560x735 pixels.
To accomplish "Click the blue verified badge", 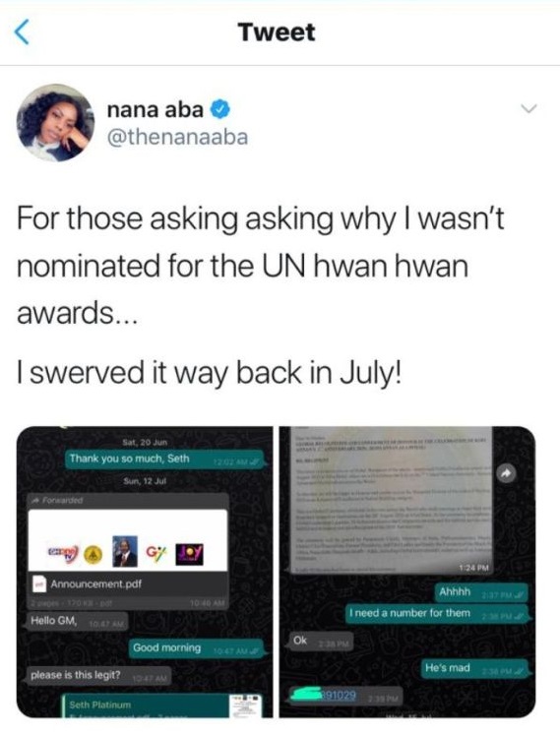I will point(220,109).
